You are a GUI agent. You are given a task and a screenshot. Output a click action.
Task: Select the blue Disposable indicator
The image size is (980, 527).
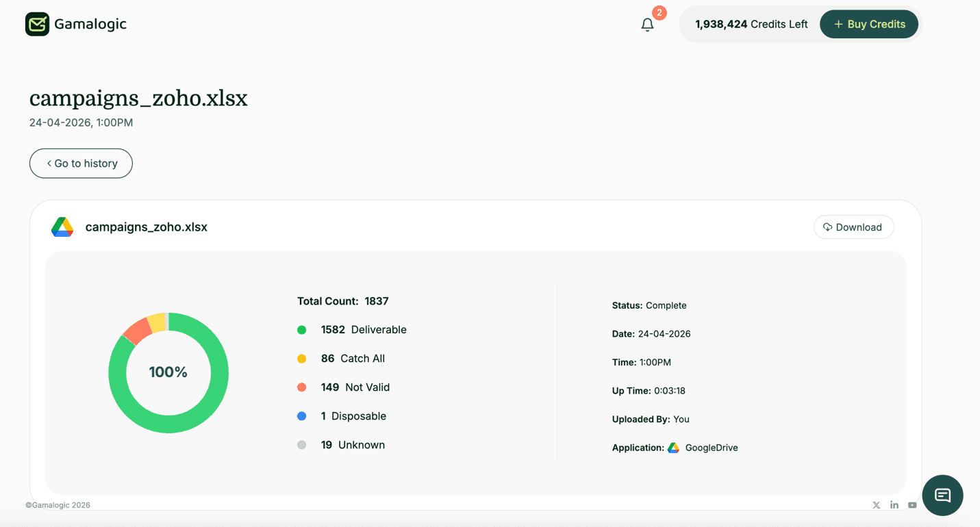pyautogui.click(x=301, y=415)
